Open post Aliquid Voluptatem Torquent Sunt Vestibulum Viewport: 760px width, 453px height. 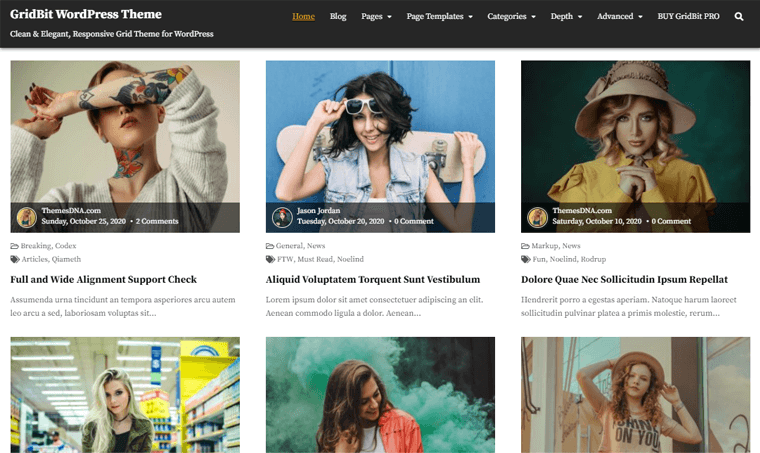(x=373, y=280)
